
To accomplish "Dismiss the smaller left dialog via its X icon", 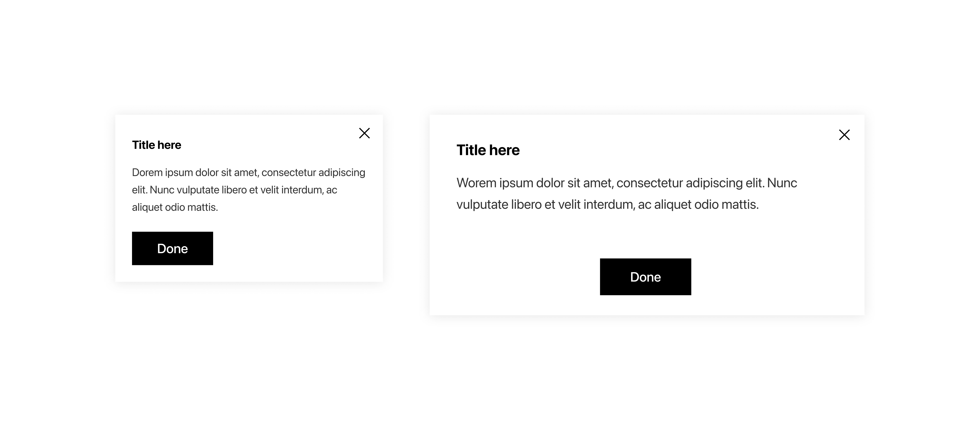I will [x=364, y=133].
